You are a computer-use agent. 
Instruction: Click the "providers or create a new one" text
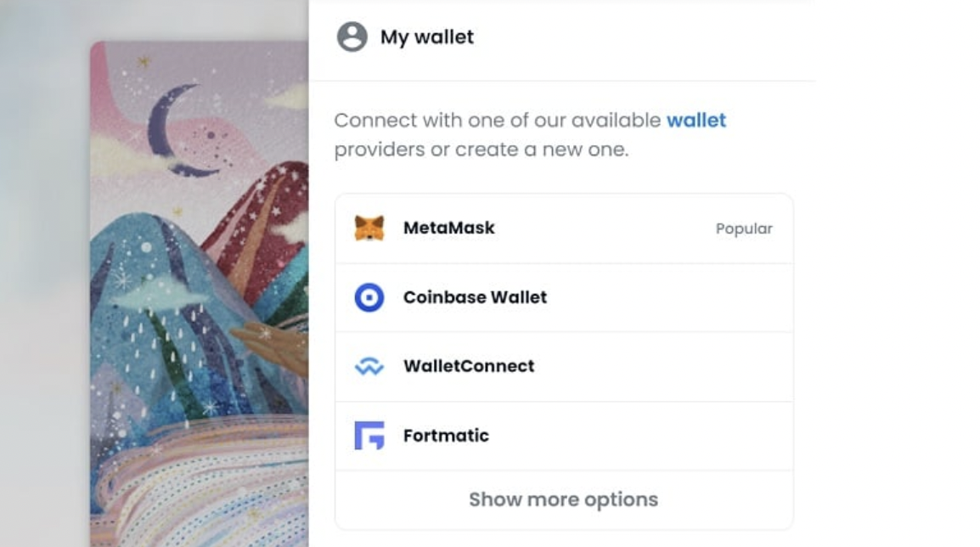(481, 150)
